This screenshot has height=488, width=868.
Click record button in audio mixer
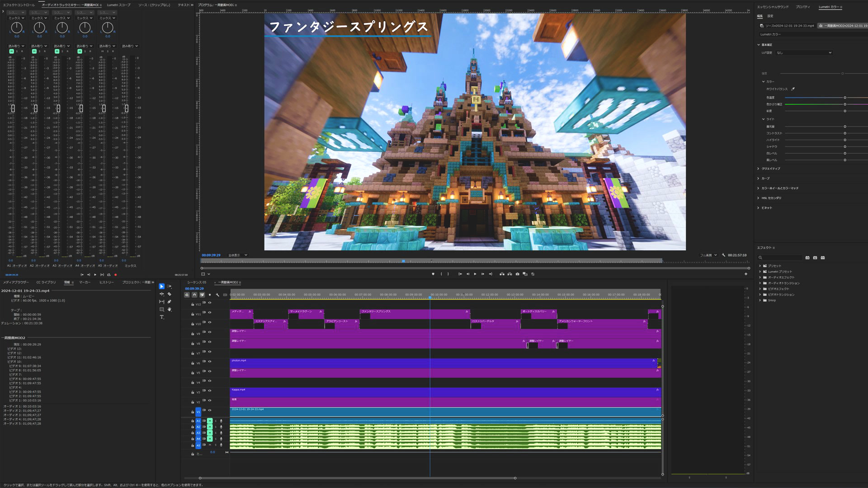tap(115, 275)
